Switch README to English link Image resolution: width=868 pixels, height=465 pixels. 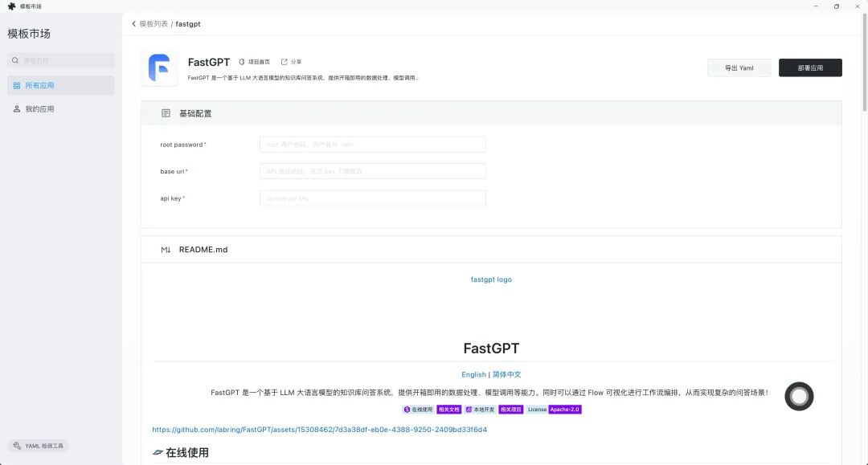tap(474, 374)
